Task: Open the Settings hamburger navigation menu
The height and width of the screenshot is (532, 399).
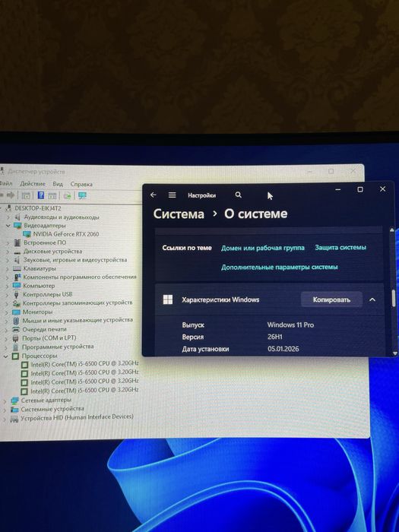Action: (x=173, y=195)
